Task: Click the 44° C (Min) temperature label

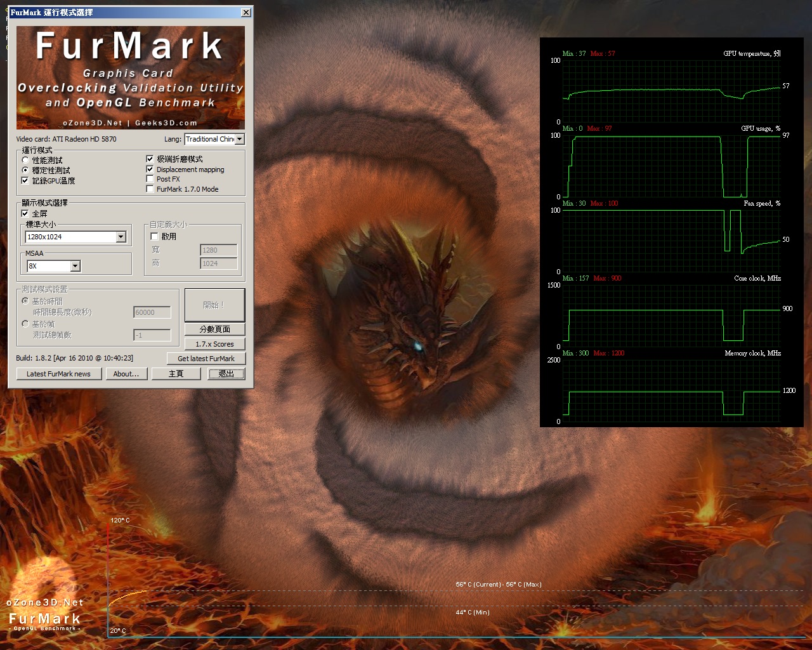Action: 473,613
